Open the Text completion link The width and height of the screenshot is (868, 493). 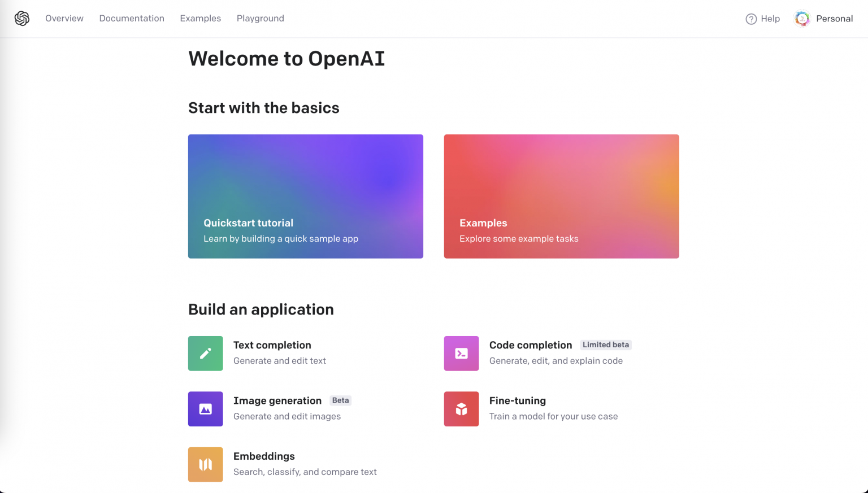(272, 345)
